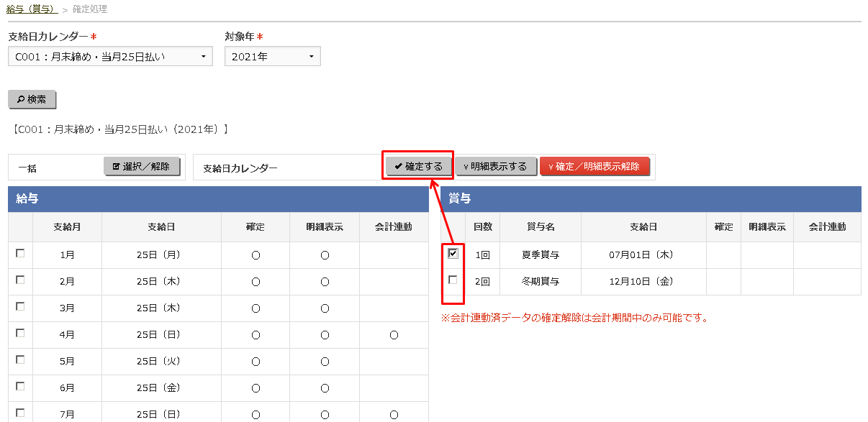Select the 選択／解除 batch toggle button
The width and height of the screenshot is (868, 422).
click(x=142, y=166)
